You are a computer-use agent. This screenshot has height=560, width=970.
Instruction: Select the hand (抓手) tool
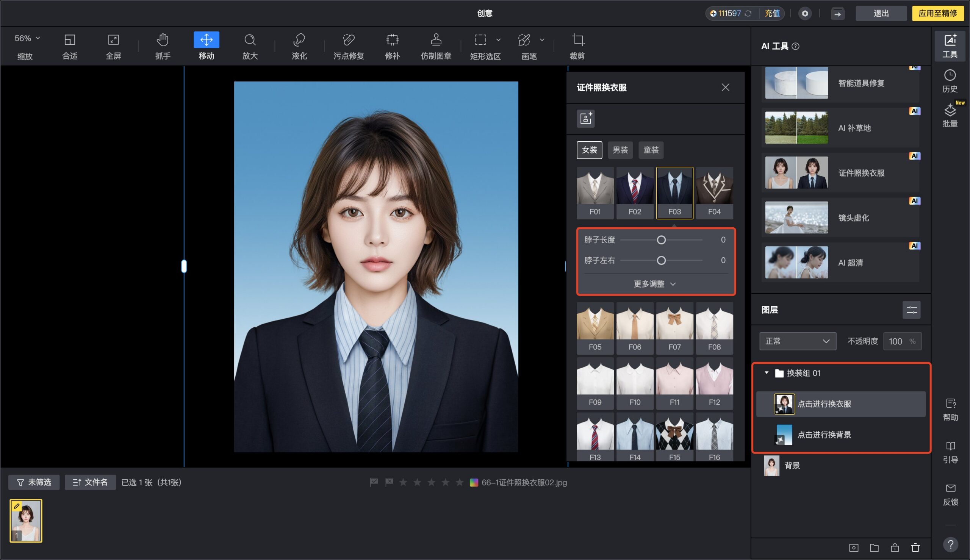(162, 46)
